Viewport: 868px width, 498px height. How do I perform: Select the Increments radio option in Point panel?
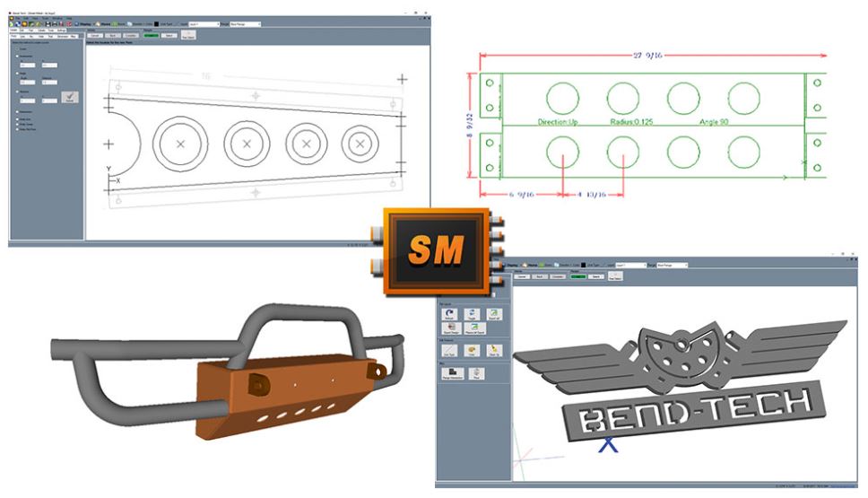coord(17,56)
